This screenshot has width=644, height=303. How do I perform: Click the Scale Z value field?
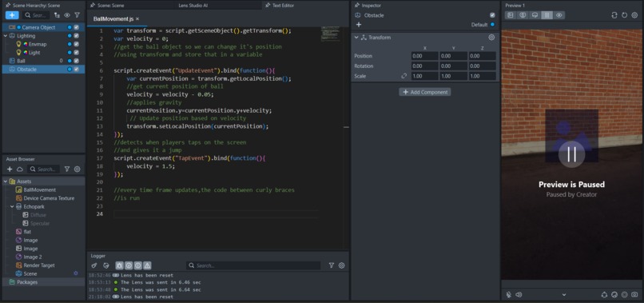click(482, 76)
